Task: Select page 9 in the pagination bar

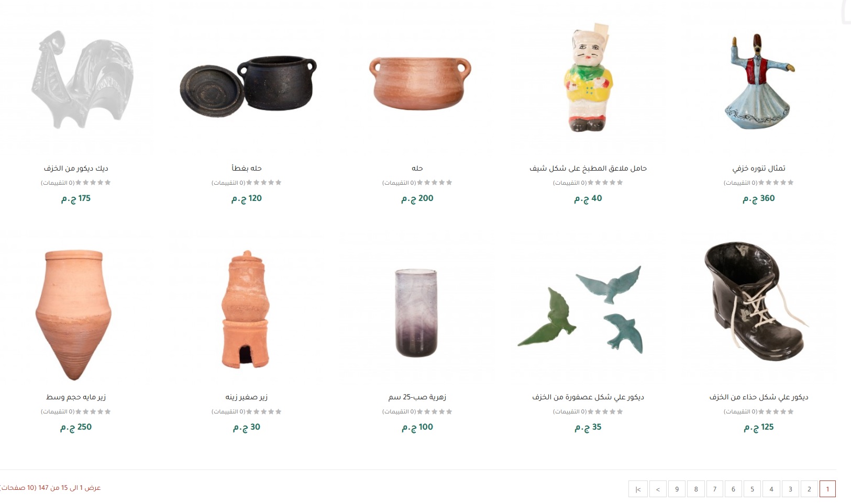Action: [x=677, y=489]
